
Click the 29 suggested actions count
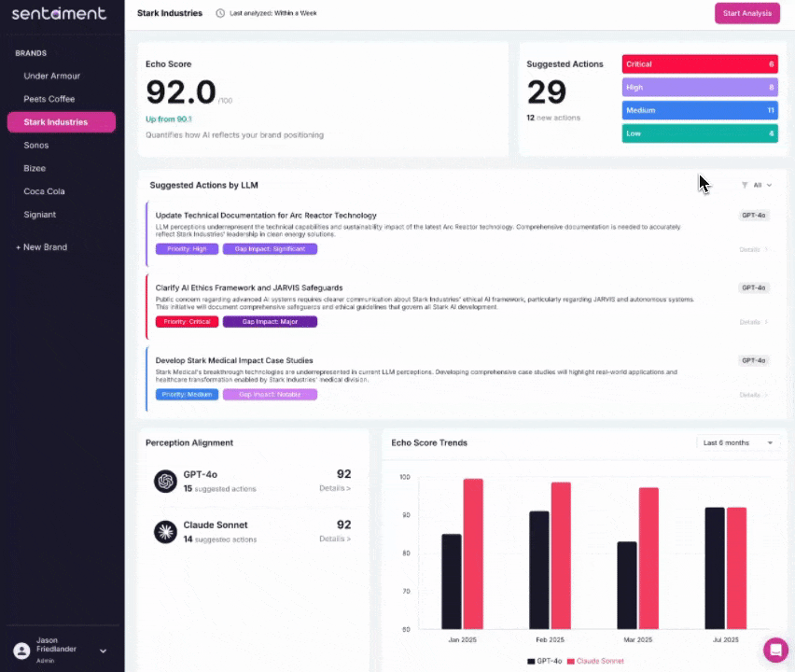(x=546, y=91)
